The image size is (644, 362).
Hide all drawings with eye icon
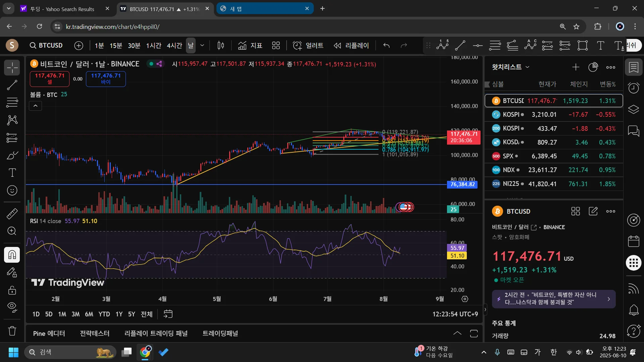point(12,307)
